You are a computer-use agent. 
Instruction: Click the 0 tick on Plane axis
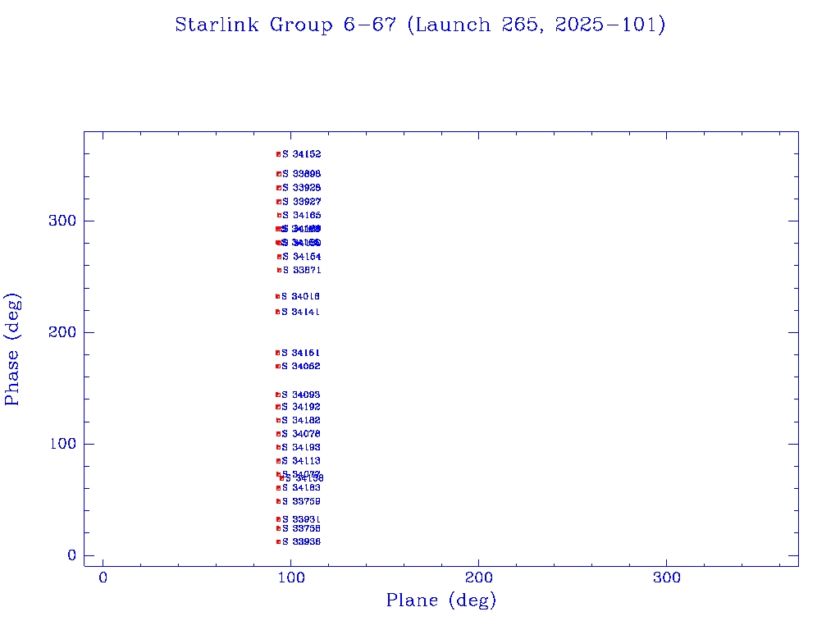tap(103, 577)
